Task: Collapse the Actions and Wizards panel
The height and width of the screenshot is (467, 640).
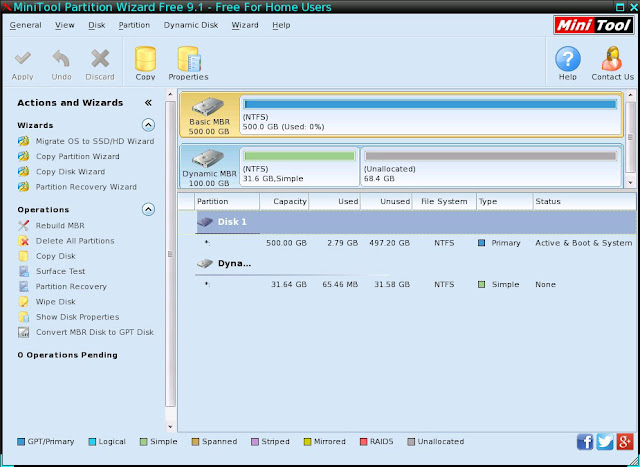Action: tap(148, 103)
